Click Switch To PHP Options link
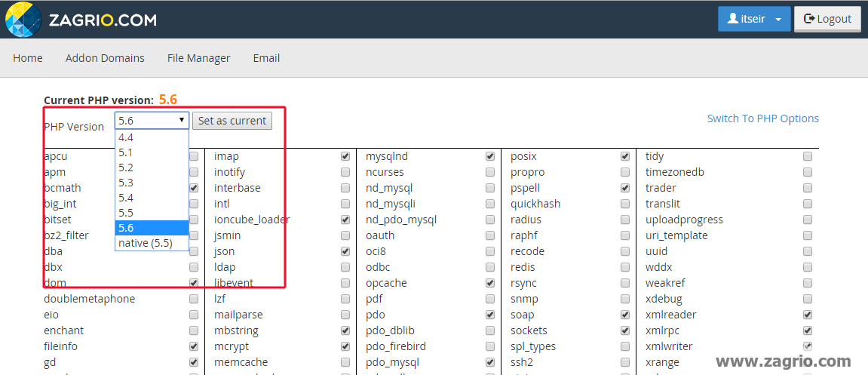Viewport: 868px width, 375px height. (763, 118)
